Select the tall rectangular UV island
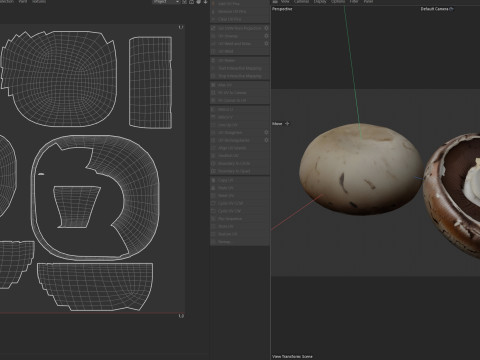480x360 pixels. [151, 82]
